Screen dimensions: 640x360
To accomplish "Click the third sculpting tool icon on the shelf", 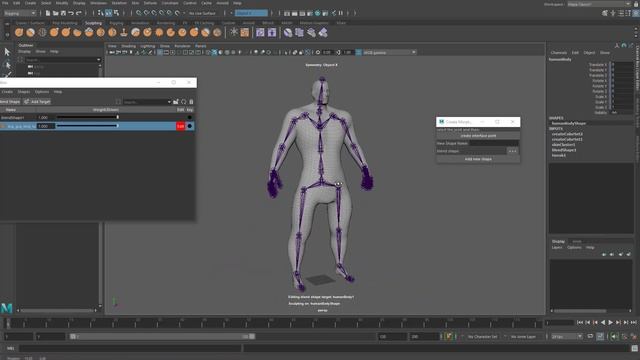I will click(x=42, y=33).
